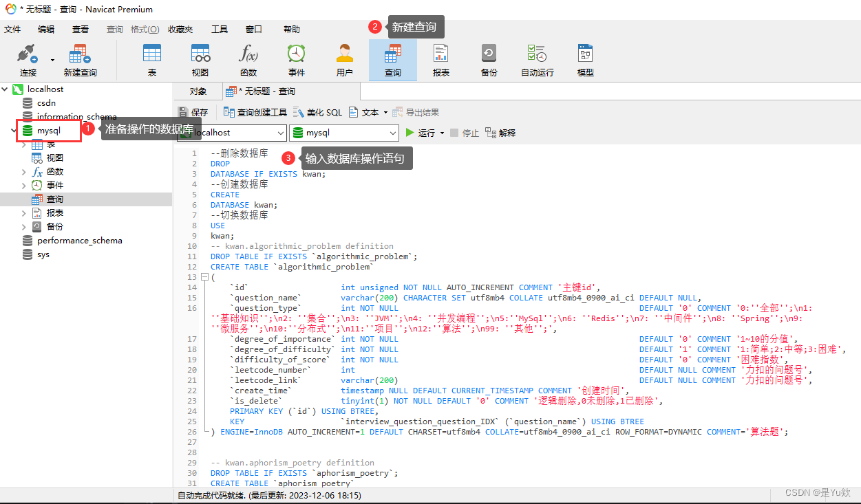Open the Help (帮助) menu

point(292,30)
